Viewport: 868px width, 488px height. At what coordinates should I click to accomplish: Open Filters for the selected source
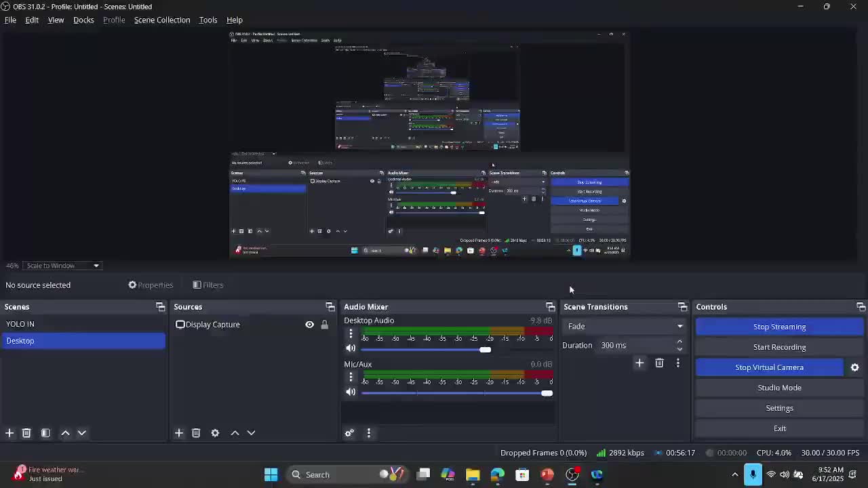click(x=208, y=285)
